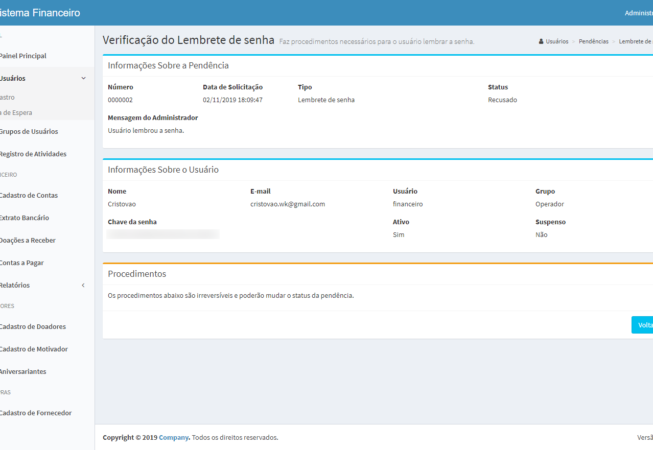
Task: Open Contas a Pagar
Action: pyautogui.click(x=22, y=263)
